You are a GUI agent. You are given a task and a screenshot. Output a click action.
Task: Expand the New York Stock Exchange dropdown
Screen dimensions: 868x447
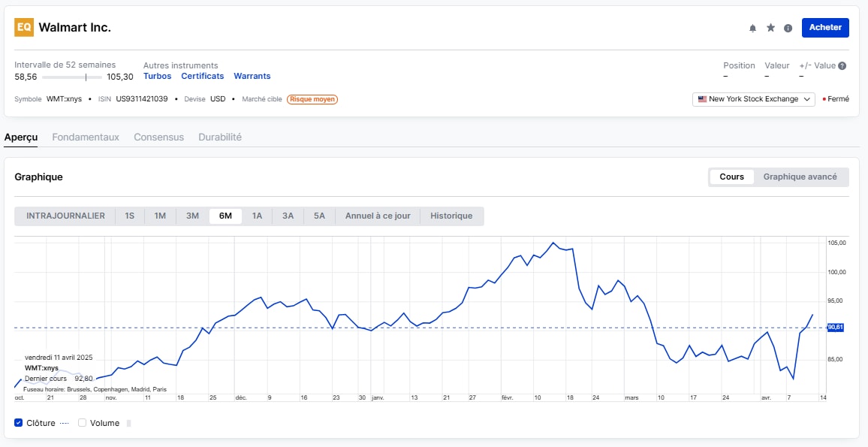click(x=753, y=99)
